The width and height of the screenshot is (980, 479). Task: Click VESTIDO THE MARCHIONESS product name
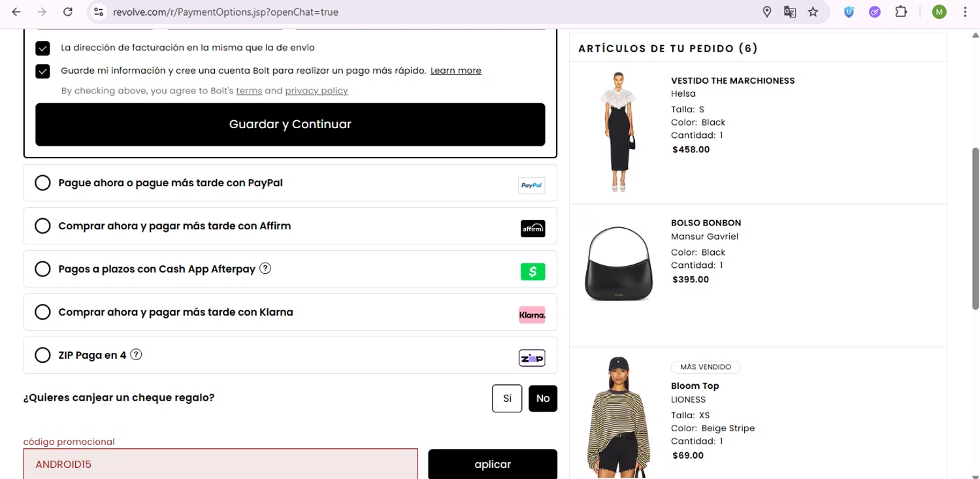click(733, 81)
